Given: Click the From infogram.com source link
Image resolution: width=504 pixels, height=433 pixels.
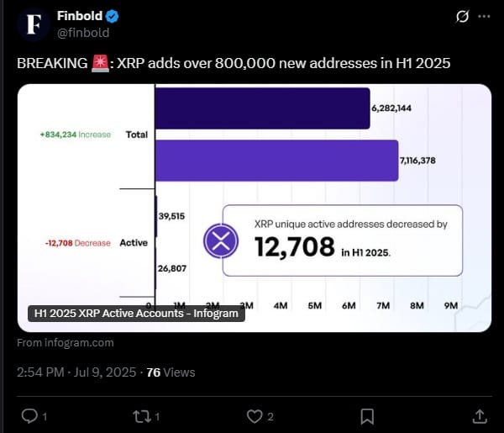Looking at the screenshot, I should (66, 342).
